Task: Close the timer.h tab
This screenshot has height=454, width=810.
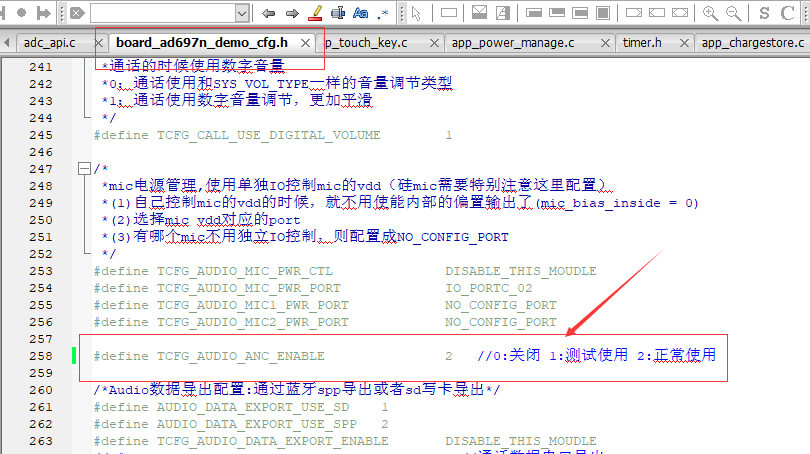Action: coord(684,43)
